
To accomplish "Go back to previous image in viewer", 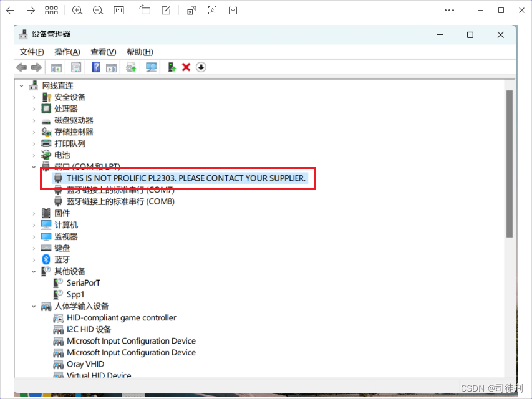I will (10, 11).
